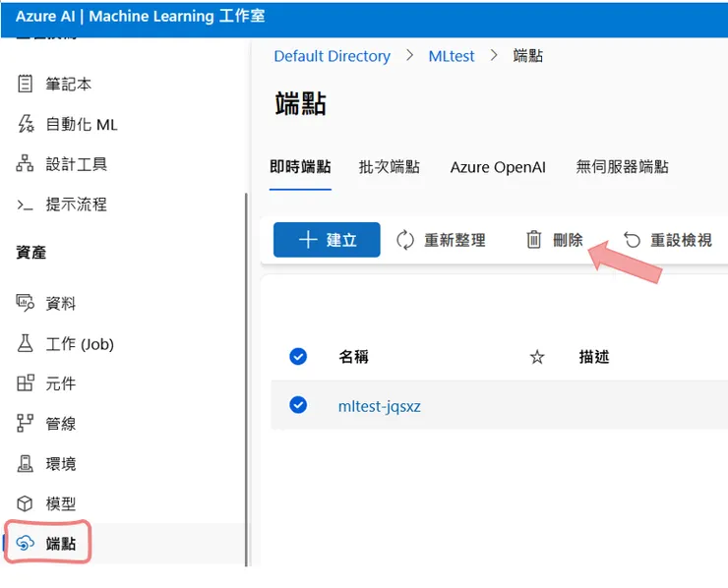The image size is (728, 588).
Task: Open the Azure OpenAI tab
Action: coord(498,167)
